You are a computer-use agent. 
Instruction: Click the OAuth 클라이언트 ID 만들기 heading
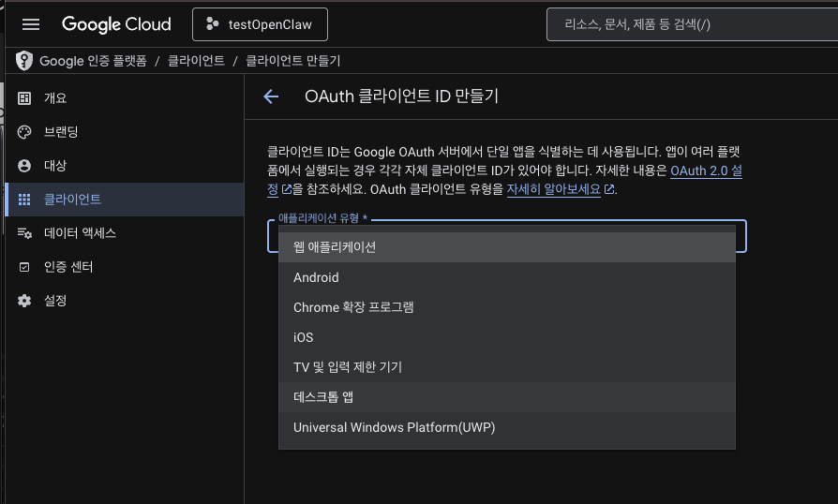pos(401,96)
